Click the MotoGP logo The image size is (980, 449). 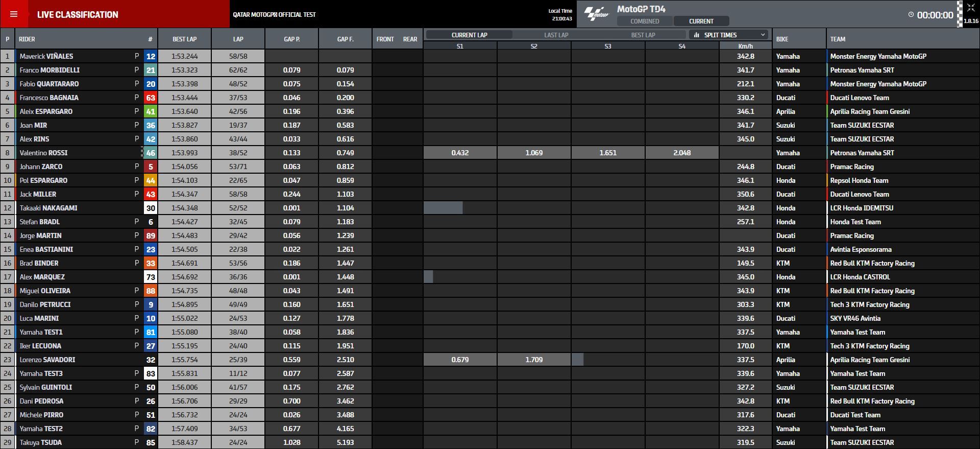(x=596, y=14)
